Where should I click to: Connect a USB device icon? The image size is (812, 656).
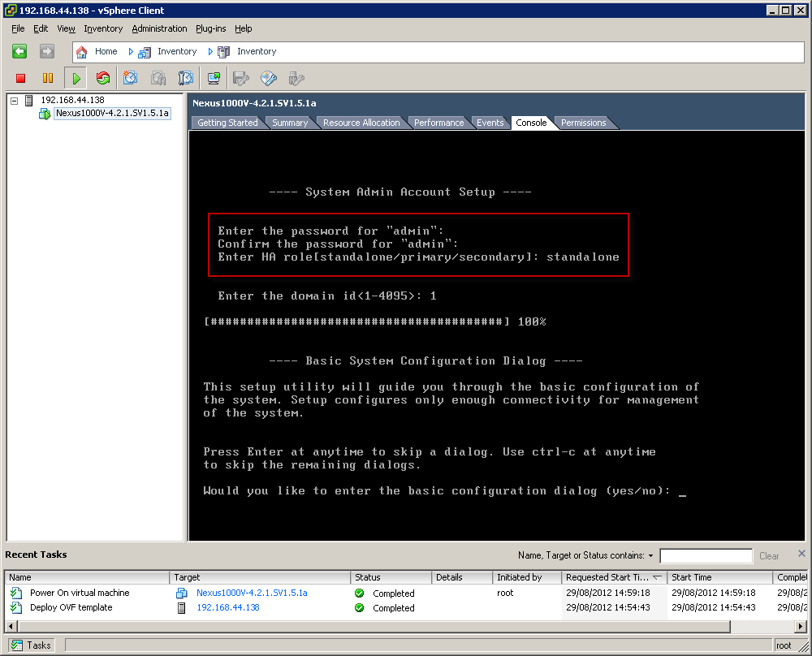pos(296,78)
